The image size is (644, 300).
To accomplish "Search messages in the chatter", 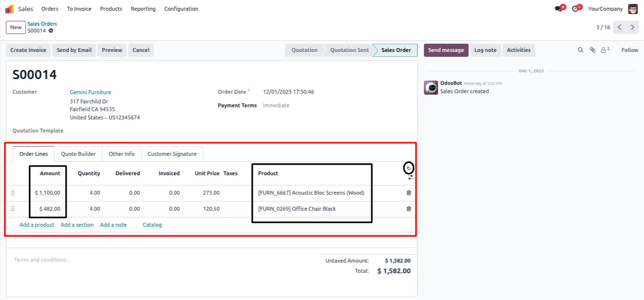I will click(x=580, y=50).
